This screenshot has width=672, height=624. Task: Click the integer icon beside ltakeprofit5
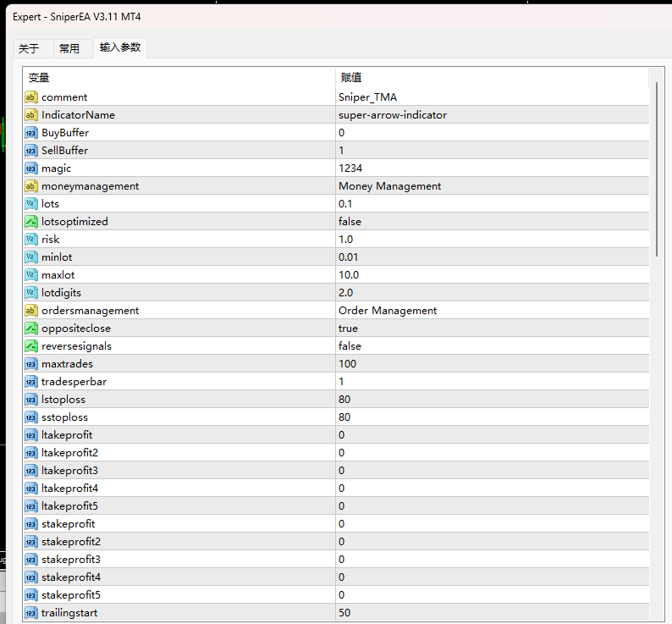[x=30, y=506]
